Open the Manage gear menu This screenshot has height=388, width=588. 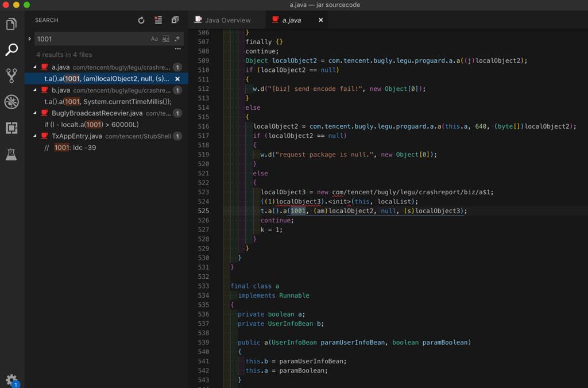point(11,379)
